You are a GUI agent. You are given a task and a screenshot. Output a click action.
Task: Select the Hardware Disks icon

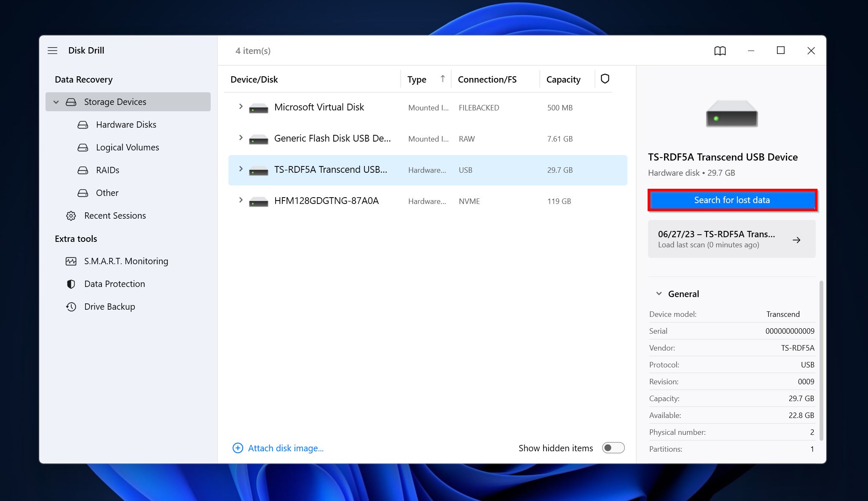coord(83,124)
